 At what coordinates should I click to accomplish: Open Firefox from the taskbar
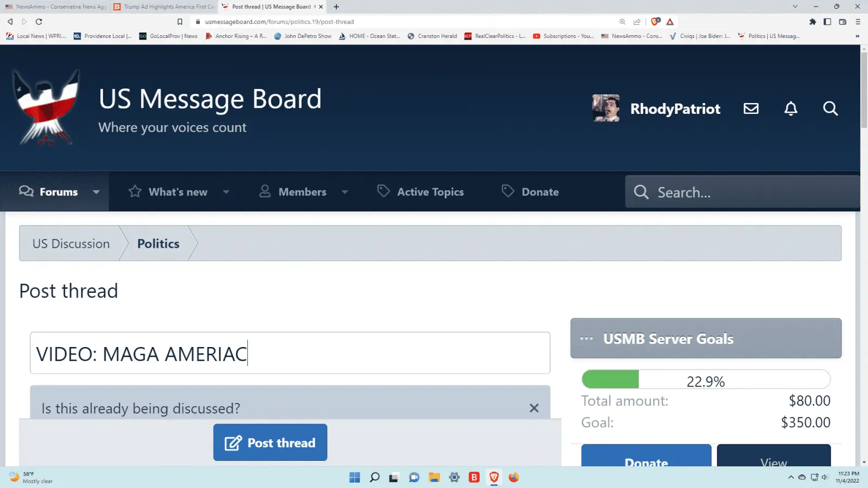(x=514, y=477)
